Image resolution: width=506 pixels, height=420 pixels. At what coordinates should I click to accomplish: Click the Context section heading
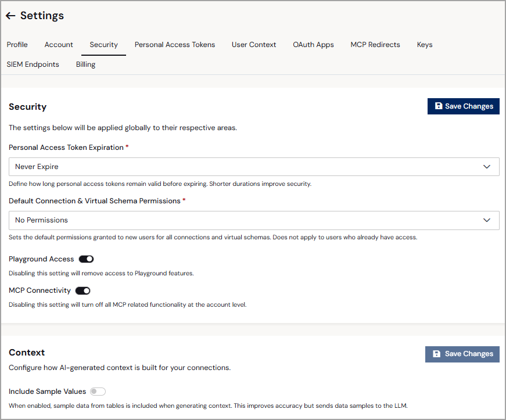pyautogui.click(x=27, y=353)
